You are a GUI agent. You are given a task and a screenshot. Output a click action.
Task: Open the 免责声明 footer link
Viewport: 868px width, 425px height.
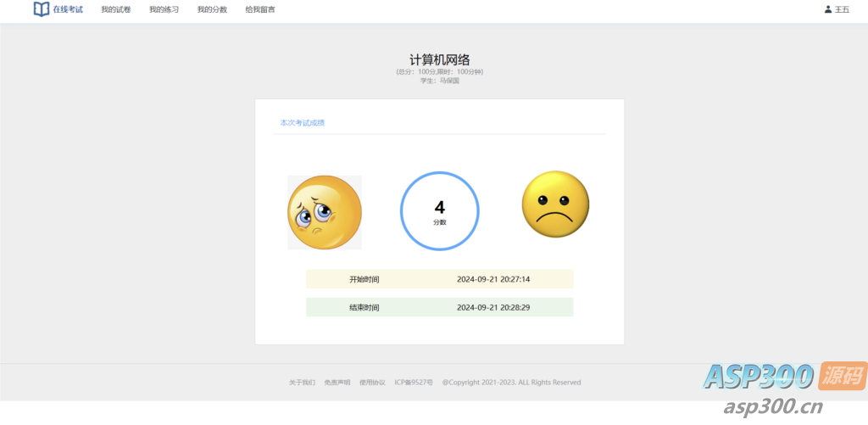337,383
